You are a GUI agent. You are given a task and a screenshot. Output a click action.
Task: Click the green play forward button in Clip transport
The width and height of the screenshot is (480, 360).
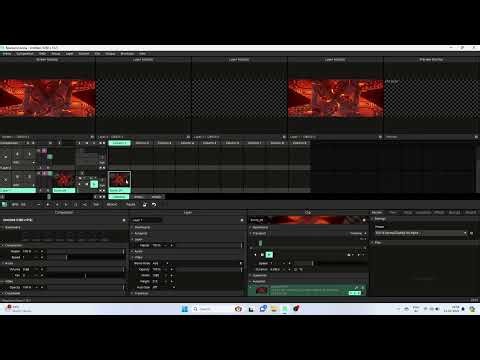coord(269,255)
